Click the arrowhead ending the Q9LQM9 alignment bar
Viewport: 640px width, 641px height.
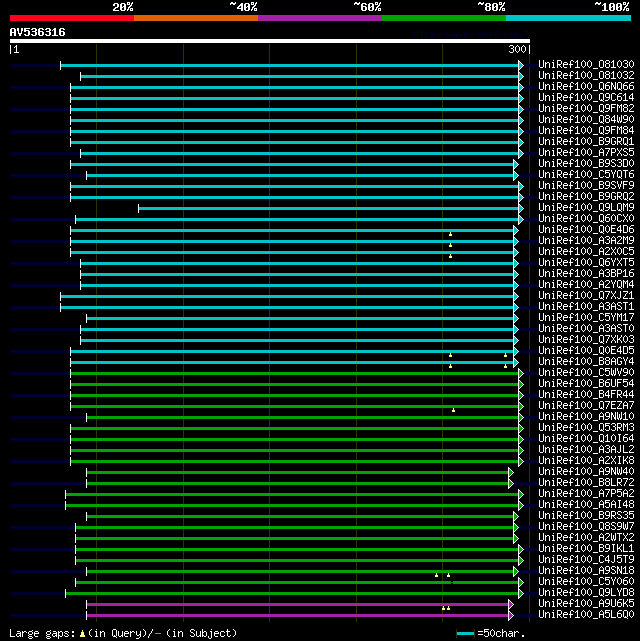point(521,208)
